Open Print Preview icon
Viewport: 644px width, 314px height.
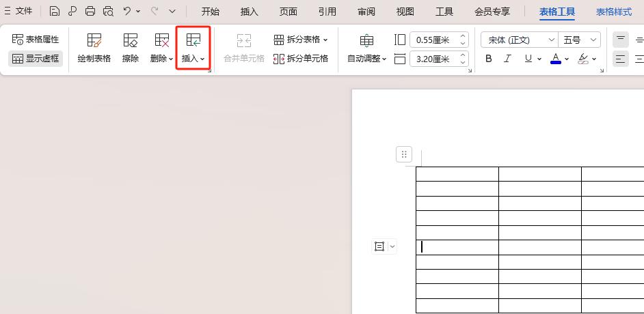(x=108, y=12)
